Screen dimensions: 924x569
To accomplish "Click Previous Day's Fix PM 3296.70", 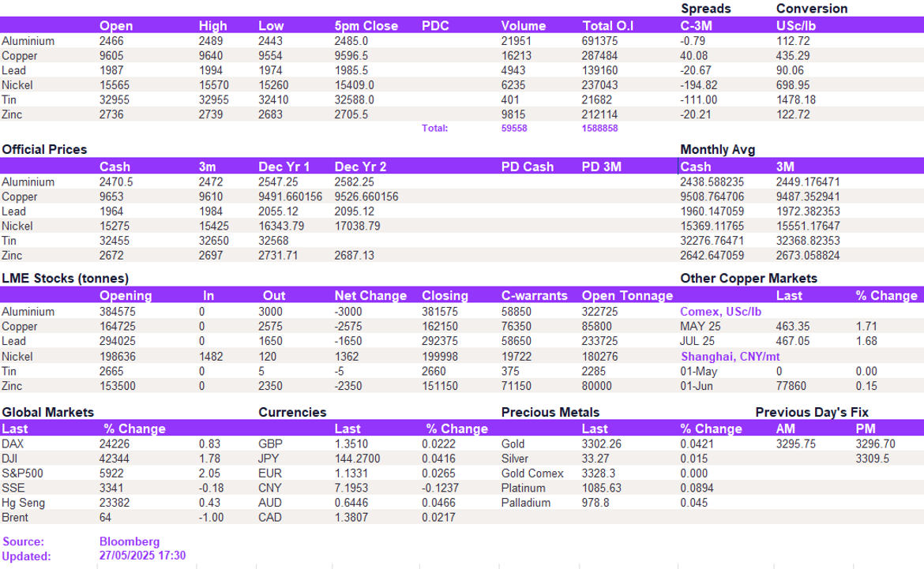I will [x=875, y=444].
